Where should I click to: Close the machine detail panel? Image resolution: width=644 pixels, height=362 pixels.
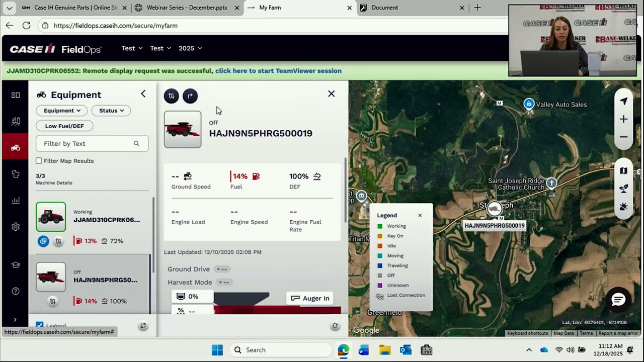(x=331, y=94)
